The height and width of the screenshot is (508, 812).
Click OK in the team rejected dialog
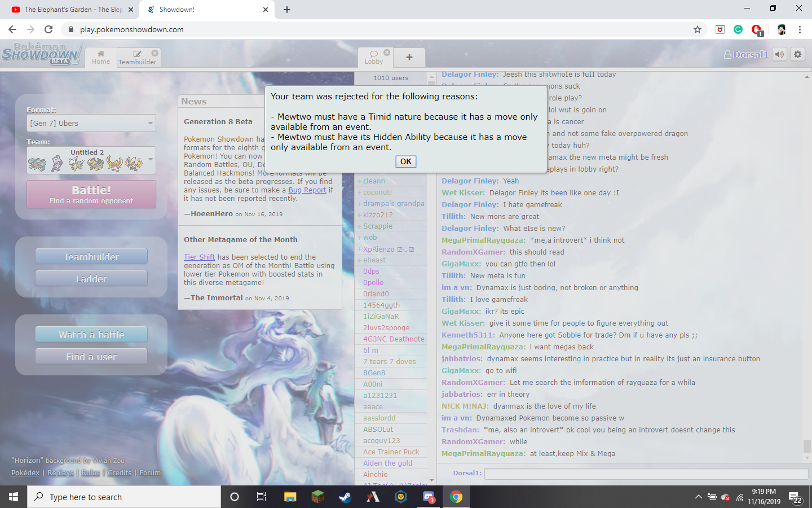(405, 161)
